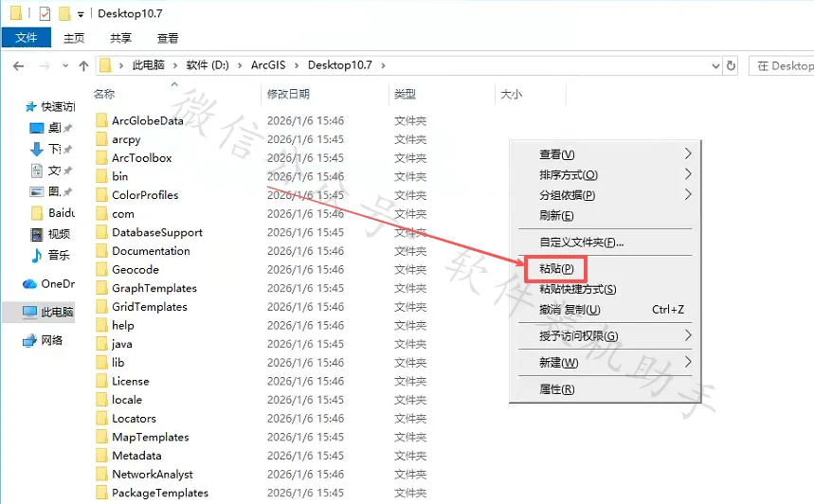Open the 文件 ribbon tab
The image size is (814, 504).
coord(27,38)
